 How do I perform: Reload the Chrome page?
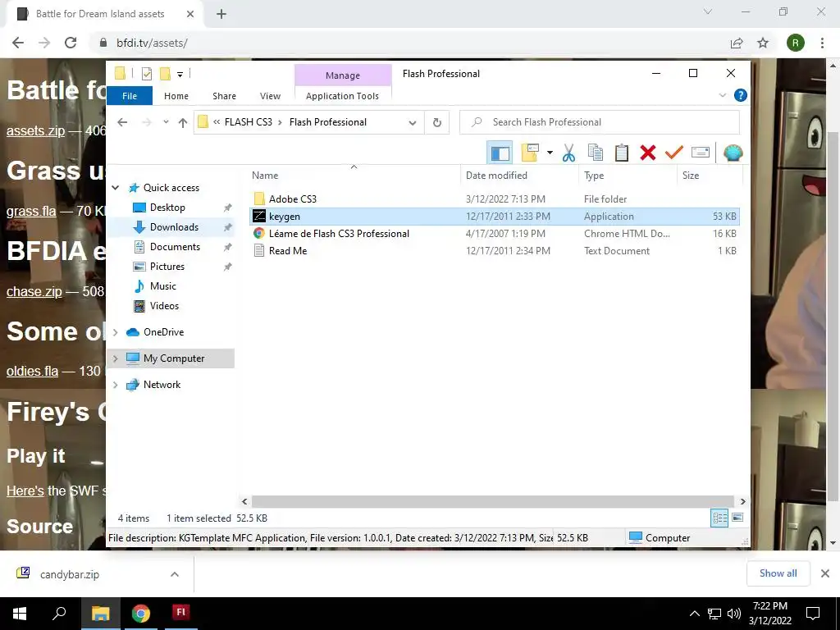71,43
